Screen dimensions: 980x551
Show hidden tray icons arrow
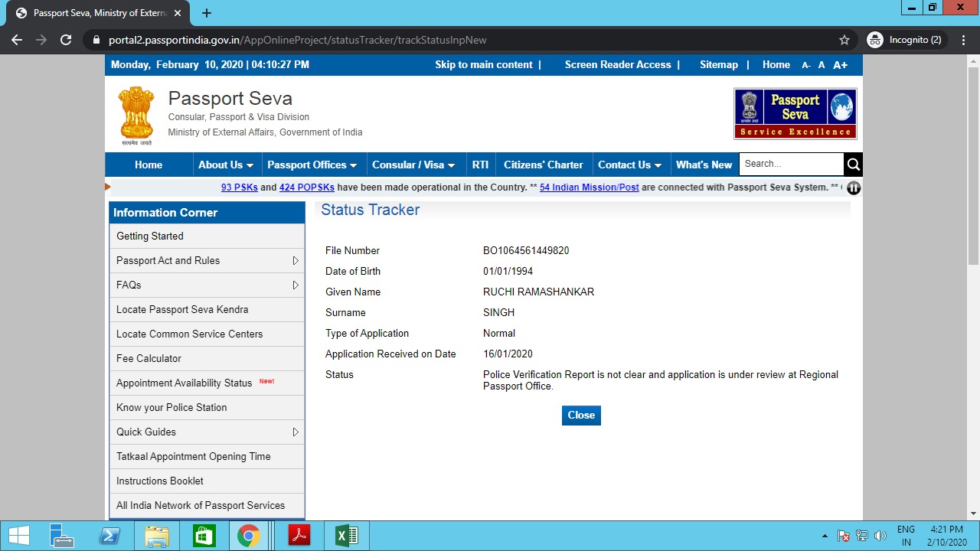825,536
